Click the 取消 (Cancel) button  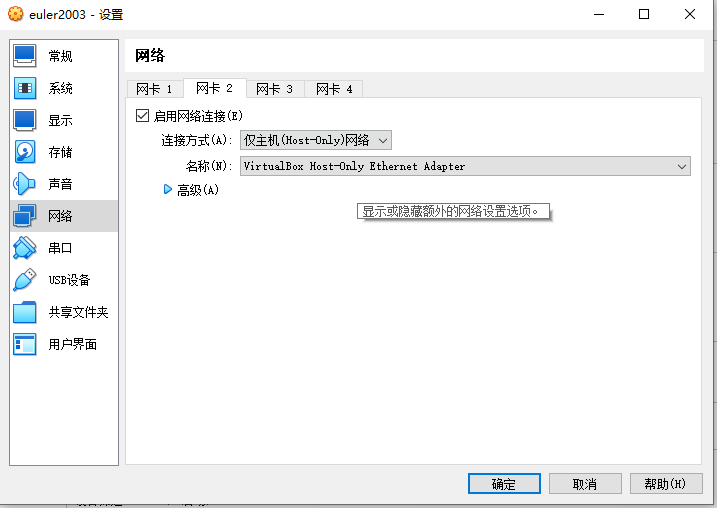click(x=585, y=484)
